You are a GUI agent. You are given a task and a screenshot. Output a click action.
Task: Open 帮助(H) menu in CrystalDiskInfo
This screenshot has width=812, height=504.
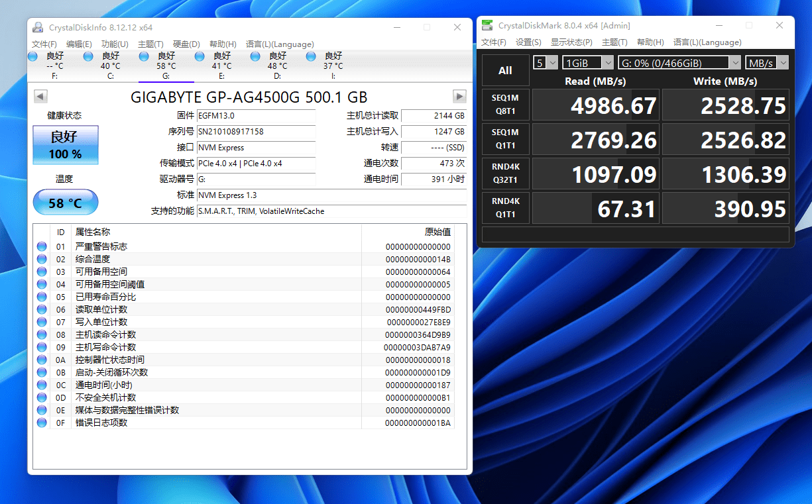click(223, 44)
